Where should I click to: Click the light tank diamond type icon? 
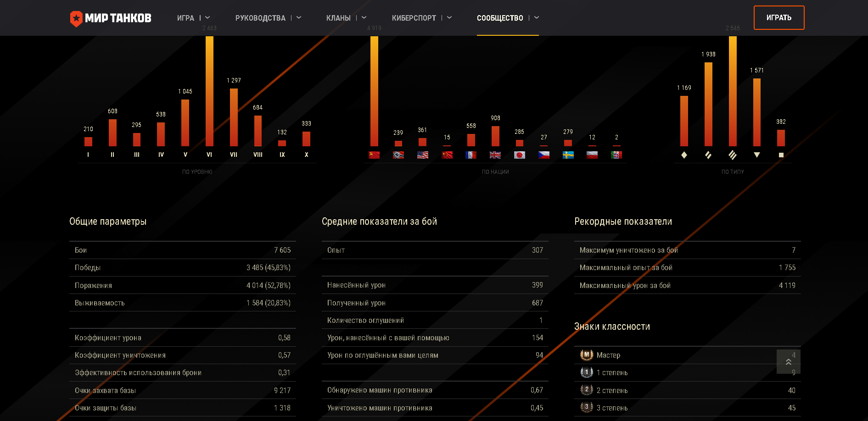coord(684,155)
